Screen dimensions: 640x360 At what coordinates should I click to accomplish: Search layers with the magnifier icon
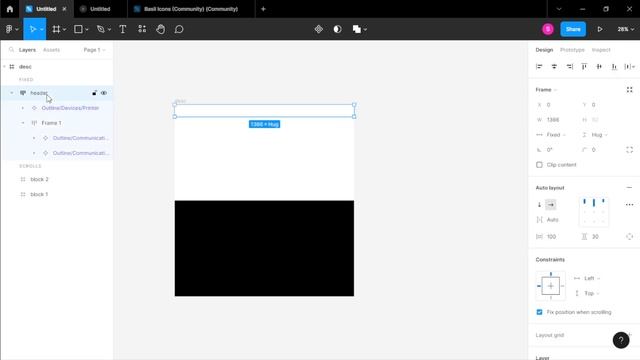(x=11, y=50)
